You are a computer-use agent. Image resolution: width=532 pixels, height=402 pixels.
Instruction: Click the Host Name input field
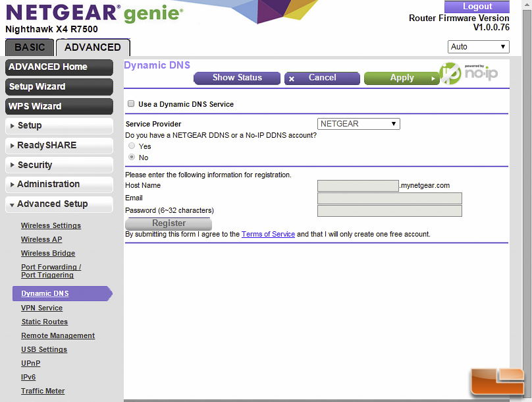click(x=358, y=186)
